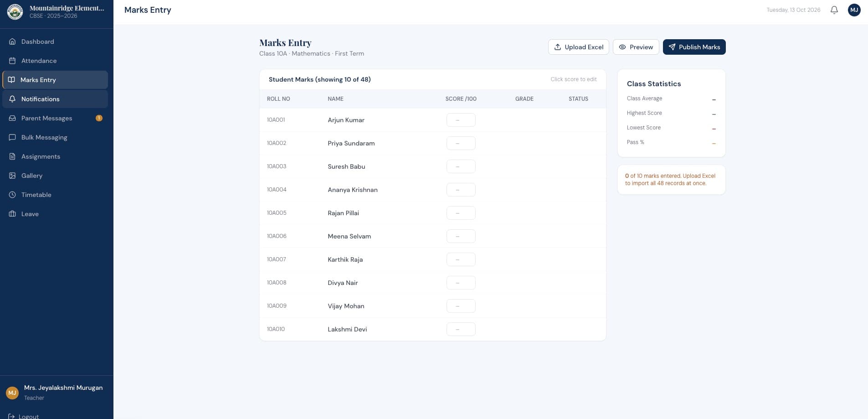Edit score for Rajan Pillai
This screenshot has width=868, height=419.
click(461, 213)
